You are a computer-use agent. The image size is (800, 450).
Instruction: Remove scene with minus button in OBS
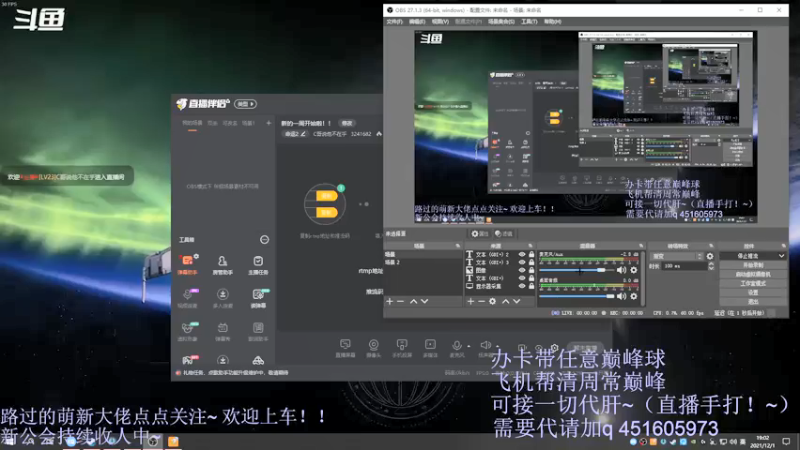(x=401, y=302)
